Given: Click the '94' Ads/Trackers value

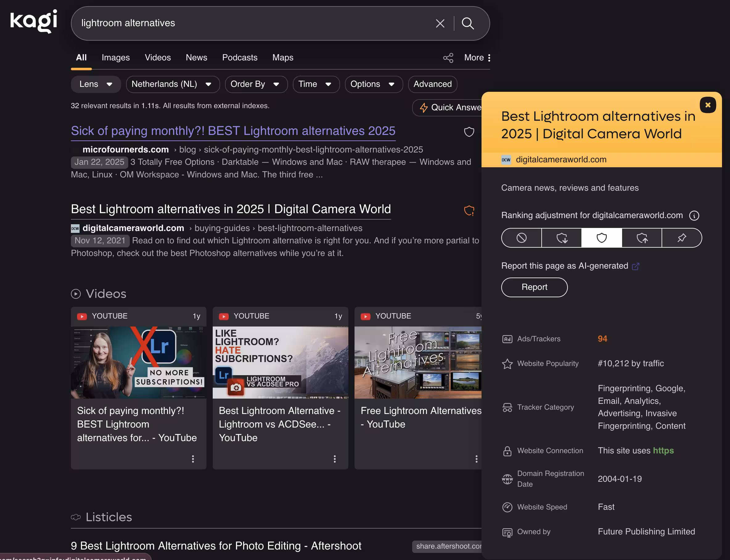Looking at the screenshot, I should click(x=602, y=339).
